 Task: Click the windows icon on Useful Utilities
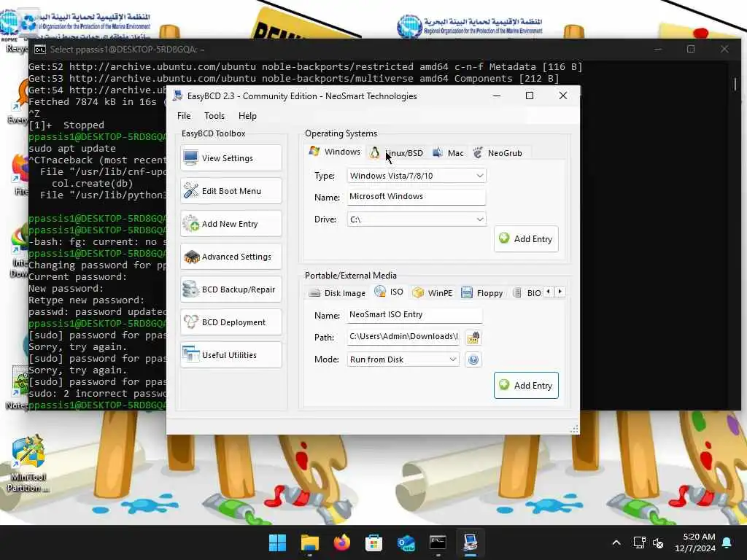pos(190,354)
